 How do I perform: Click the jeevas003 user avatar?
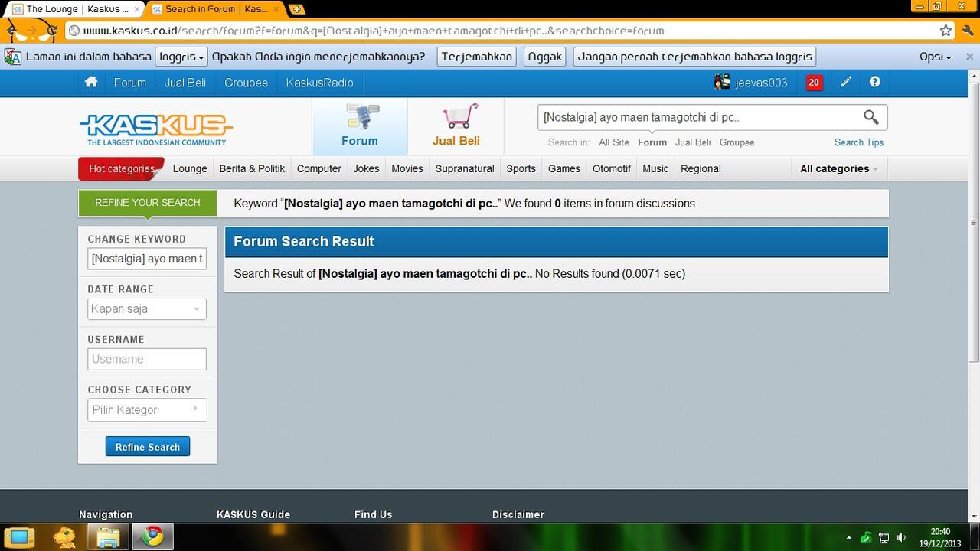tap(722, 83)
